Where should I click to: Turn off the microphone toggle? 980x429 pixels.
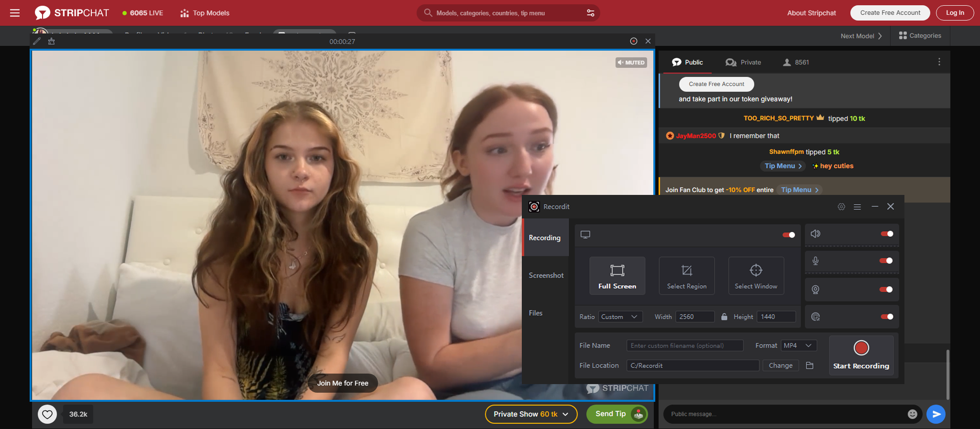pos(886,261)
